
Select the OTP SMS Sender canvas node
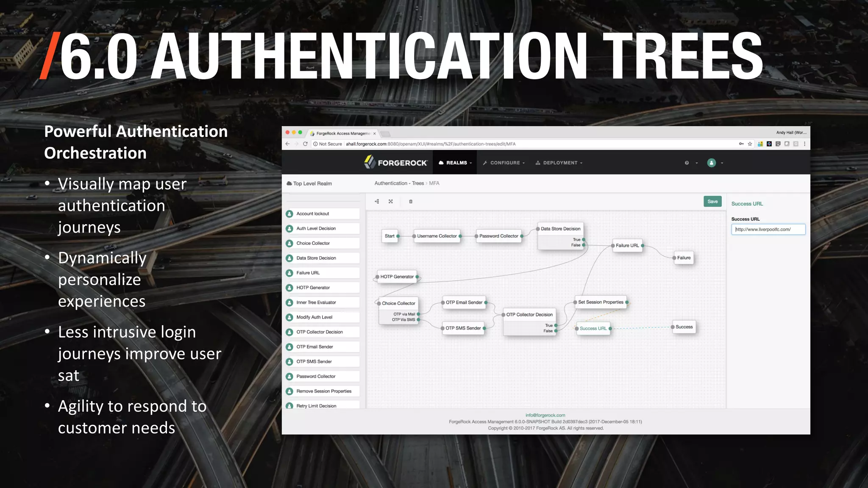pos(463,328)
